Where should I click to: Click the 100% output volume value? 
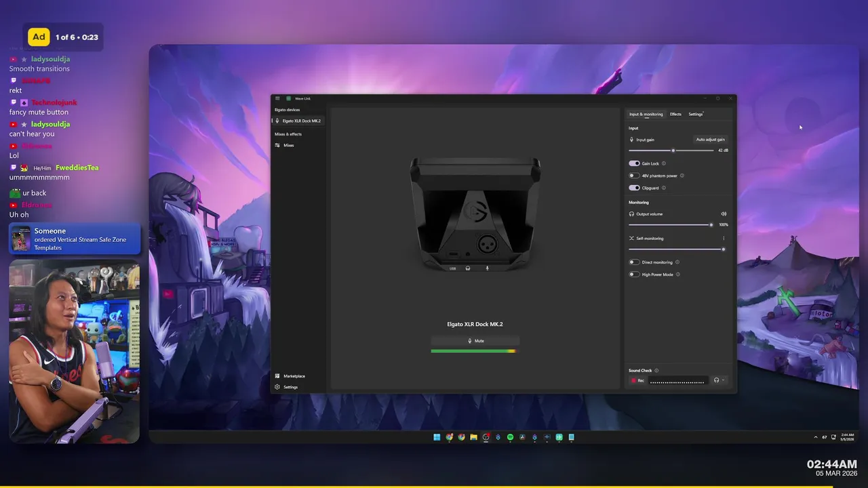(724, 225)
